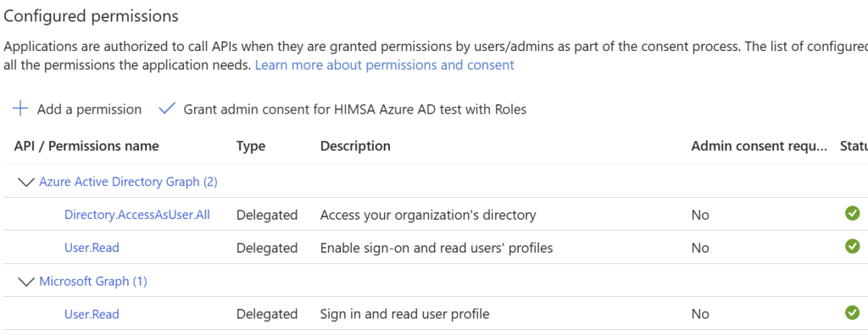Click green status icon in Microsoft Graph User.Read row
The height and width of the screenshot is (336, 868).
point(853,313)
